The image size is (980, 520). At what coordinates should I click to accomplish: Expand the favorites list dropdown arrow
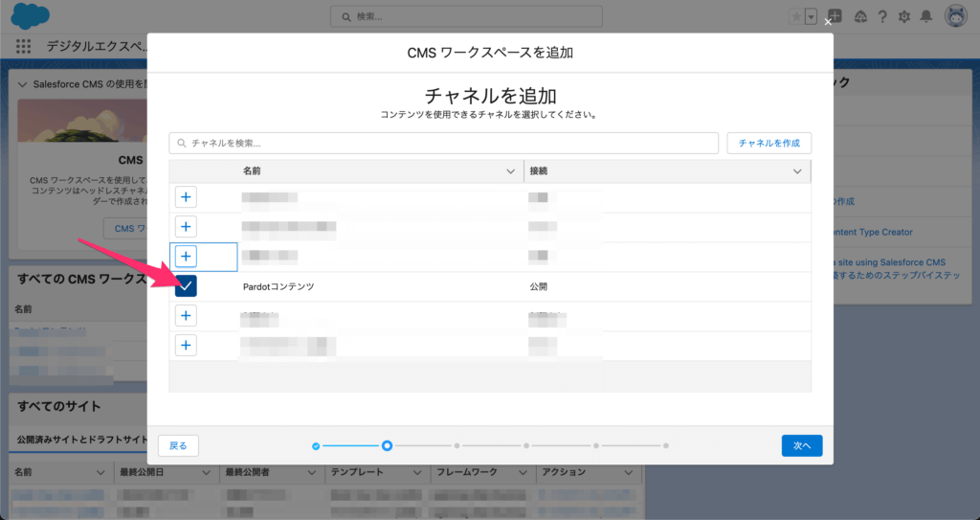pyautogui.click(x=812, y=17)
